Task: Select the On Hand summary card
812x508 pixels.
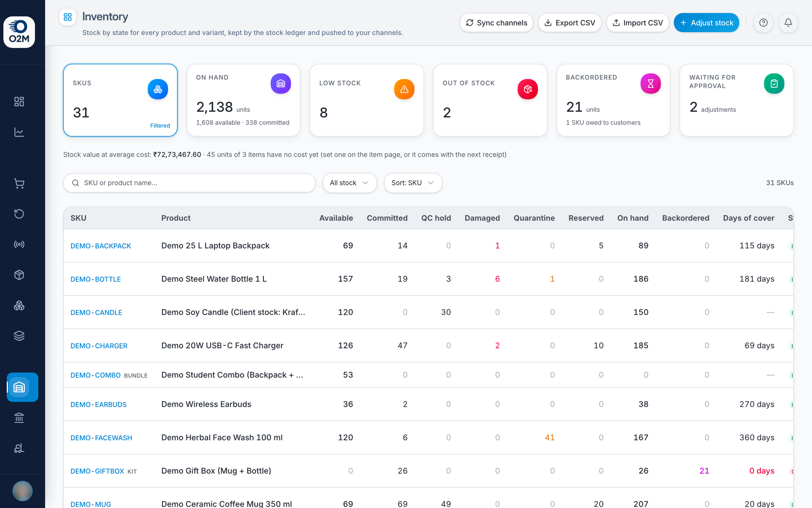Action: (x=244, y=100)
